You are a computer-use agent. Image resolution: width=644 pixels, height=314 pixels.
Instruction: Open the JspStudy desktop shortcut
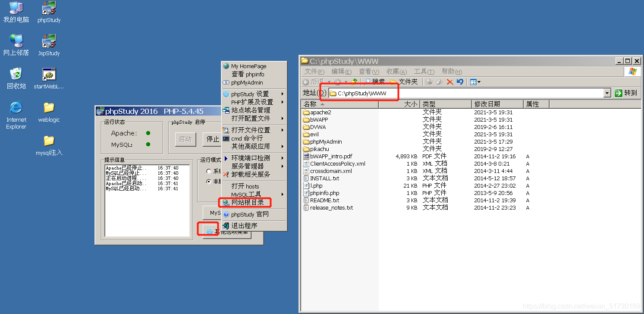[49, 45]
